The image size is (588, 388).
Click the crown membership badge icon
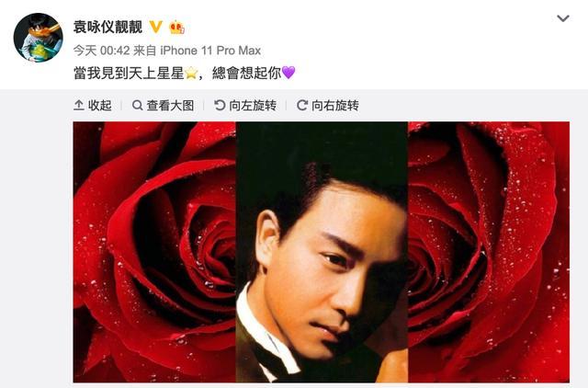177,27
